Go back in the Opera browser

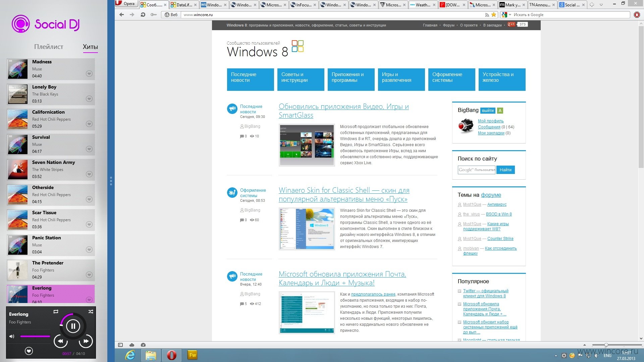pos(121,15)
